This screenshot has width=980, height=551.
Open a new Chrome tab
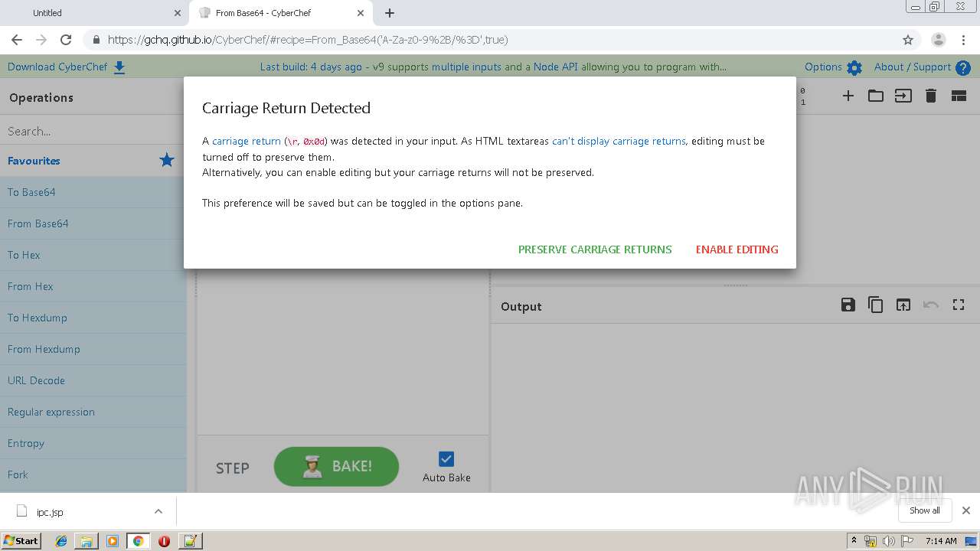pyautogui.click(x=390, y=13)
